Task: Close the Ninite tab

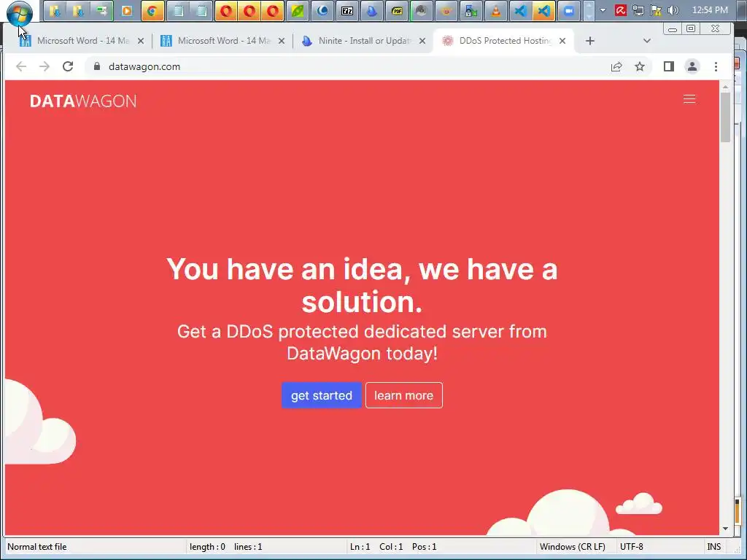Action: point(422,41)
